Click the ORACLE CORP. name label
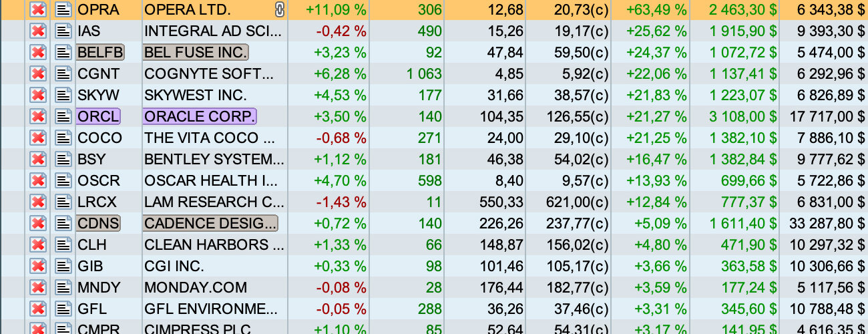 [x=200, y=117]
